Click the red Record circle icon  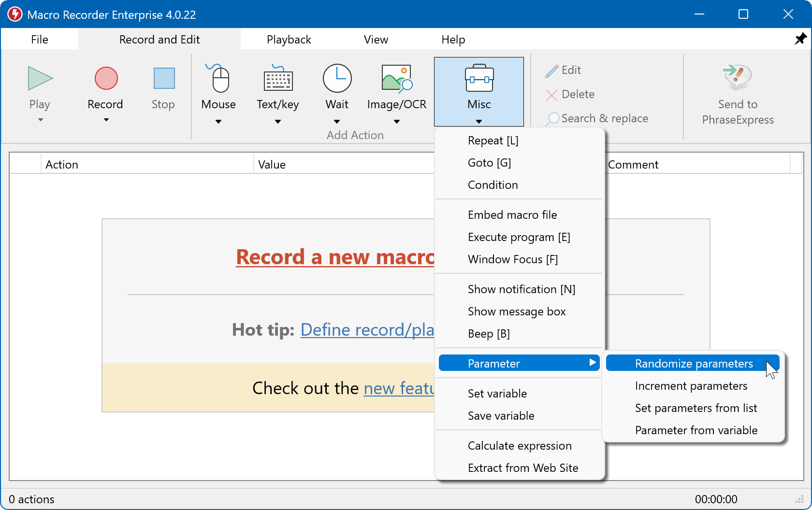(x=106, y=78)
